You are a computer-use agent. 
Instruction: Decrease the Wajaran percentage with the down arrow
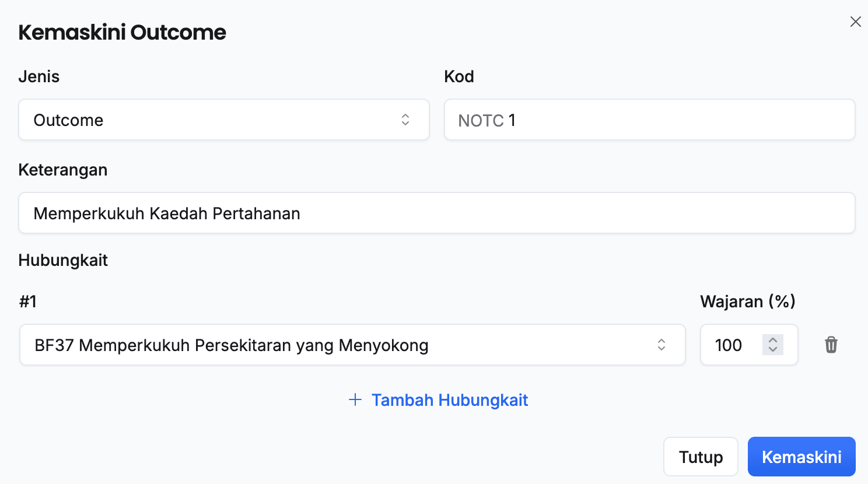773,349
